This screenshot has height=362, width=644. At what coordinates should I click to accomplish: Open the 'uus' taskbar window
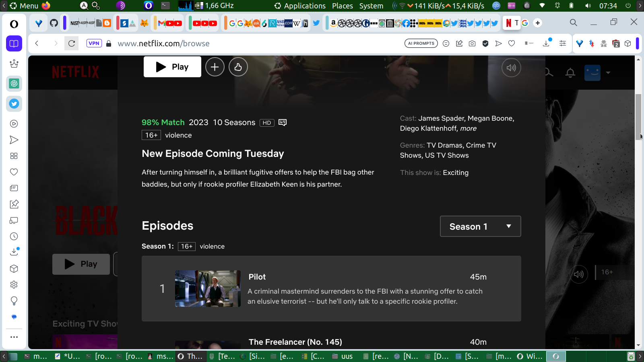click(343, 356)
